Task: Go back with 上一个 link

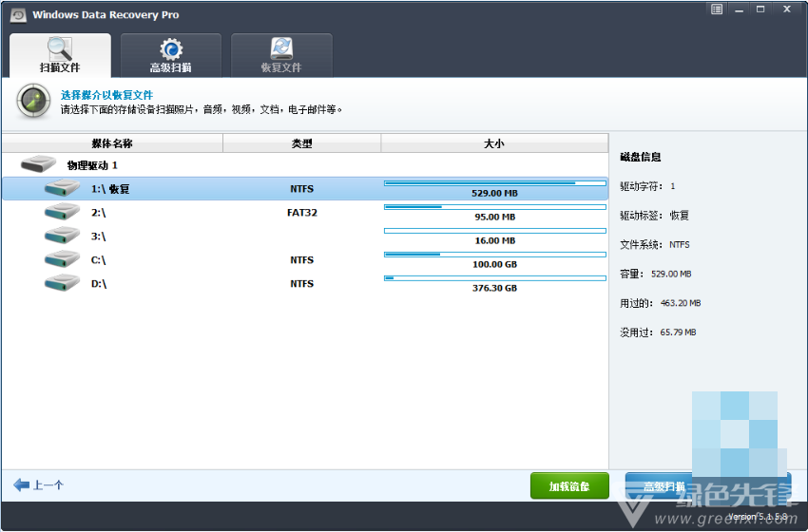Action: pyautogui.click(x=39, y=484)
